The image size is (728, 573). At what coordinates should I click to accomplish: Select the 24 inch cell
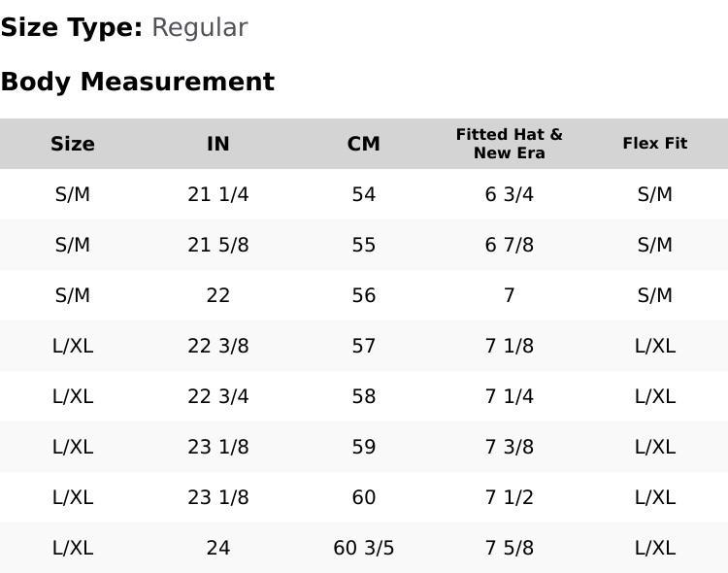tap(218, 548)
